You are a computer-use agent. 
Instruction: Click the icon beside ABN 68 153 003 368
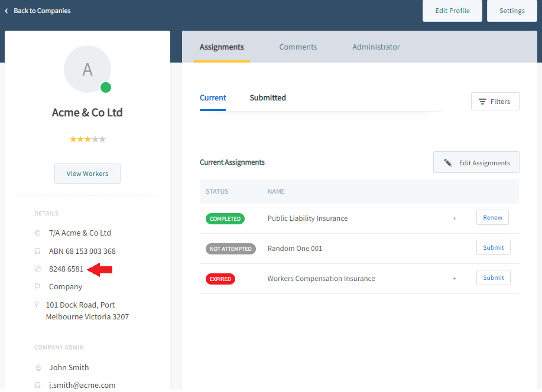tap(38, 251)
